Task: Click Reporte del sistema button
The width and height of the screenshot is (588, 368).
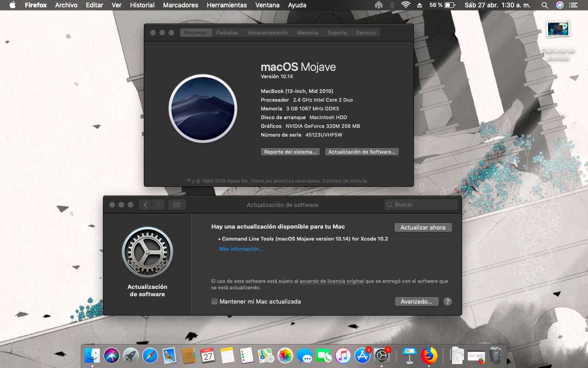Action: 290,152
